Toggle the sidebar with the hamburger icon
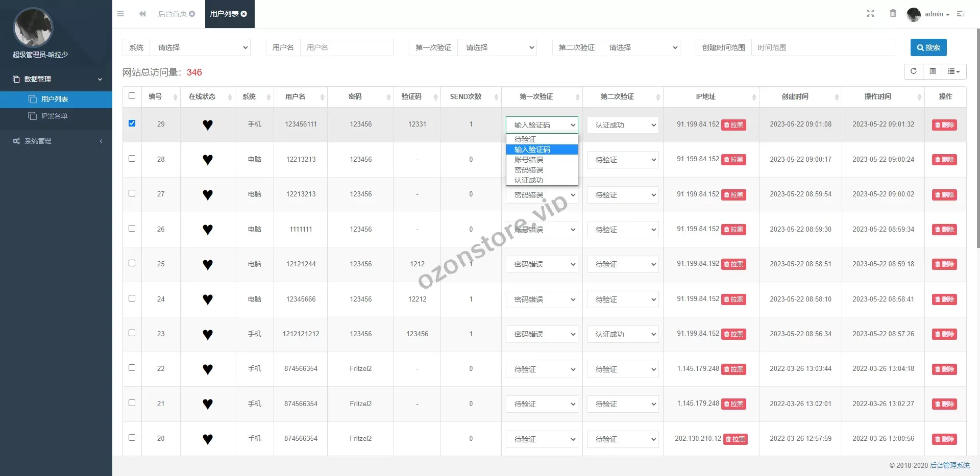This screenshot has height=476, width=980. tap(120, 14)
